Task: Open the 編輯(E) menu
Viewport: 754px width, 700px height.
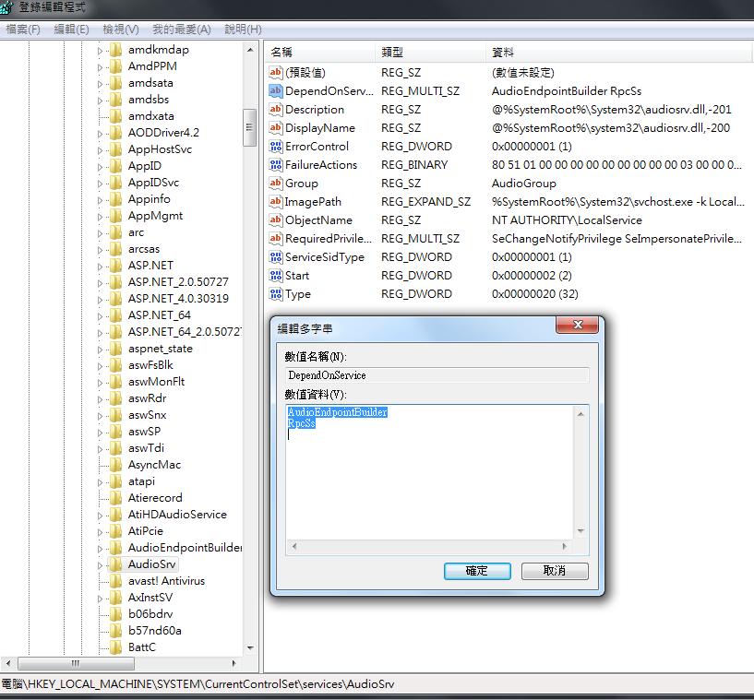Action: click(71, 30)
